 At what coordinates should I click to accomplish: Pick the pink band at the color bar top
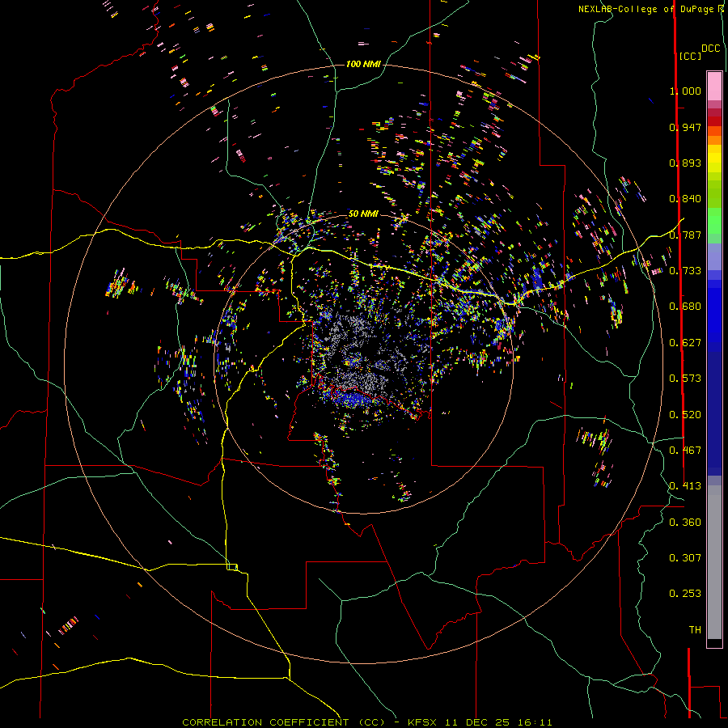click(x=714, y=87)
